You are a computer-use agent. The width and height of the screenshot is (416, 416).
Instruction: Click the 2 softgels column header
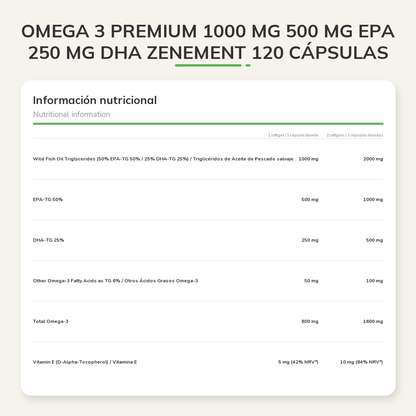[x=355, y=135]
